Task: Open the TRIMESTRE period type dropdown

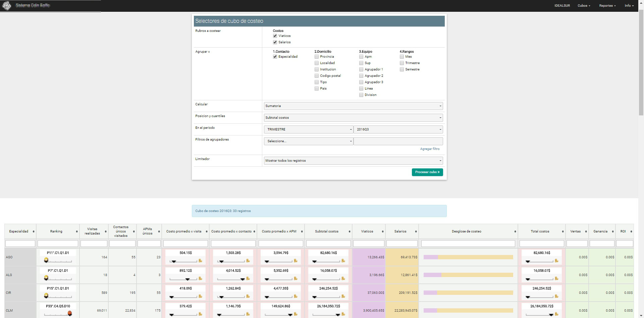Action: coord(309,129)
